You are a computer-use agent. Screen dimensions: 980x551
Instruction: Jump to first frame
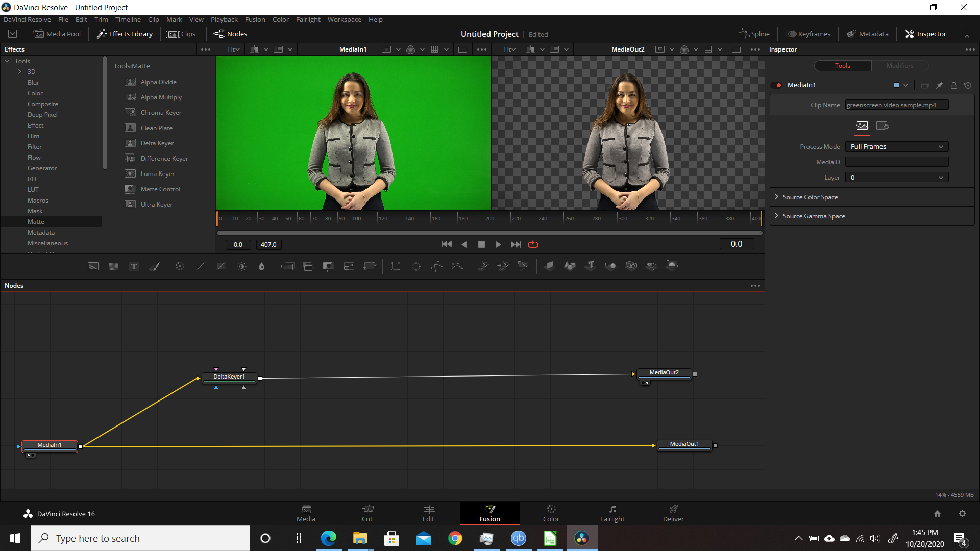click(x=446, y=244)
